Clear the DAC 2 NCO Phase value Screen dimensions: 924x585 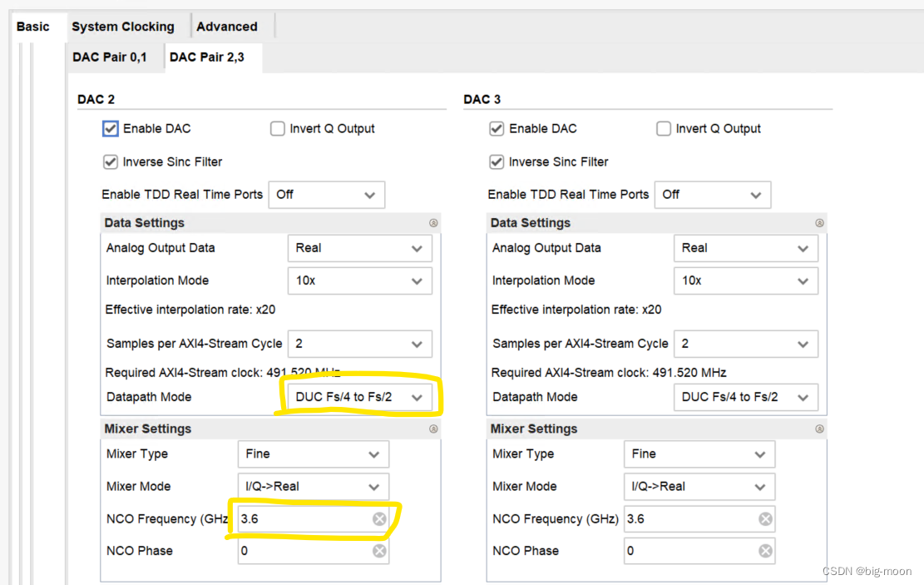click(x=380, y=550)
